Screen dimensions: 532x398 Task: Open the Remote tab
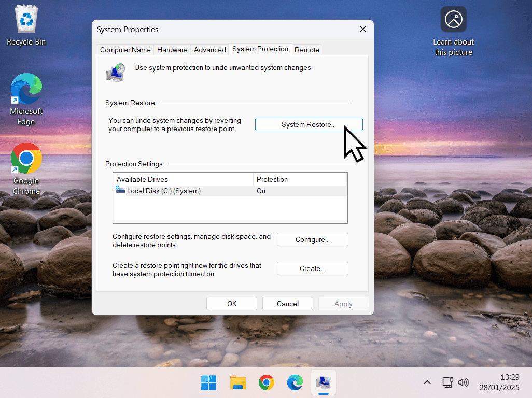coord(306,49)
